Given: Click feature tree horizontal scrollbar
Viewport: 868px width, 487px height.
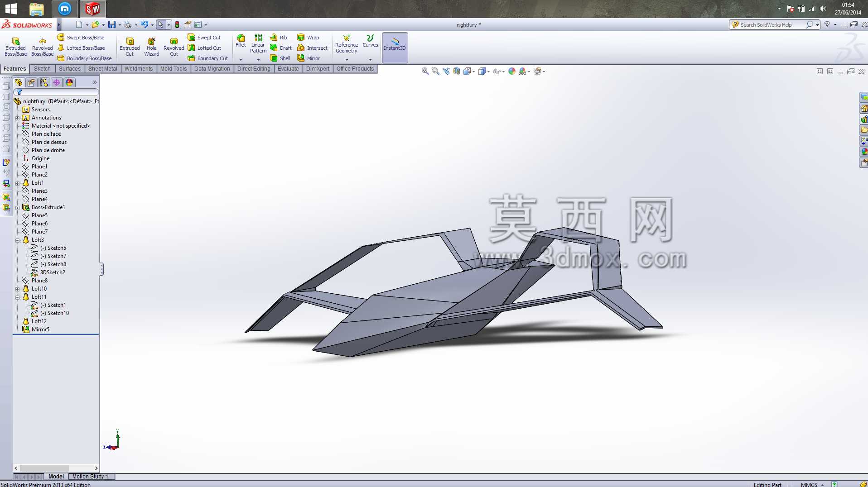Looking at the screenshot, I should 56,468.
